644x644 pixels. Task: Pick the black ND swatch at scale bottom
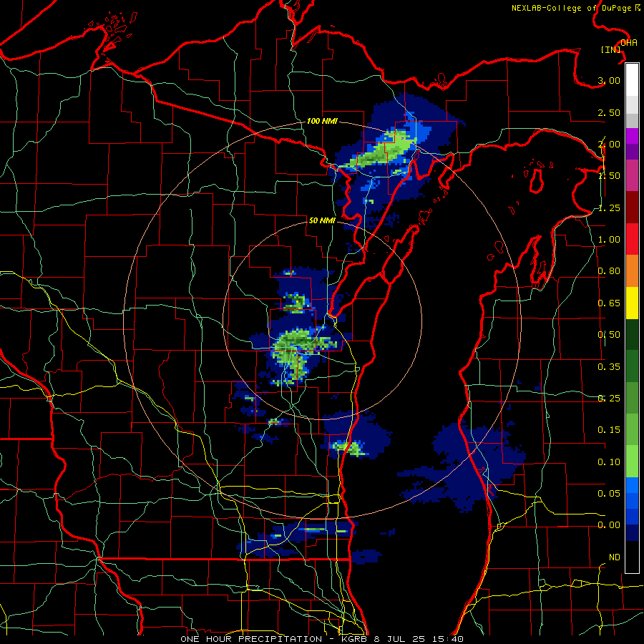coord(632,557)
